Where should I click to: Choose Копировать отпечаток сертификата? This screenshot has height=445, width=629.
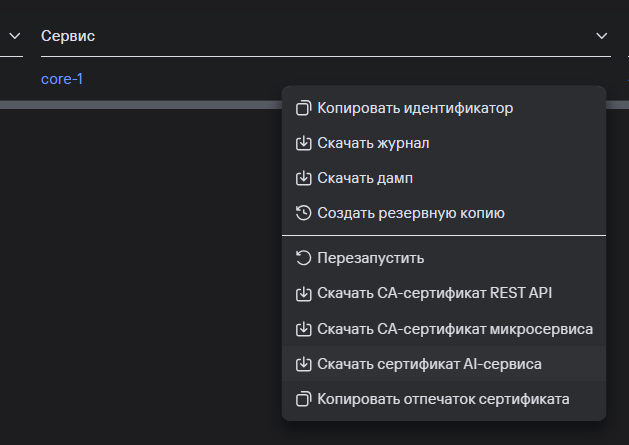click(444, 399)
